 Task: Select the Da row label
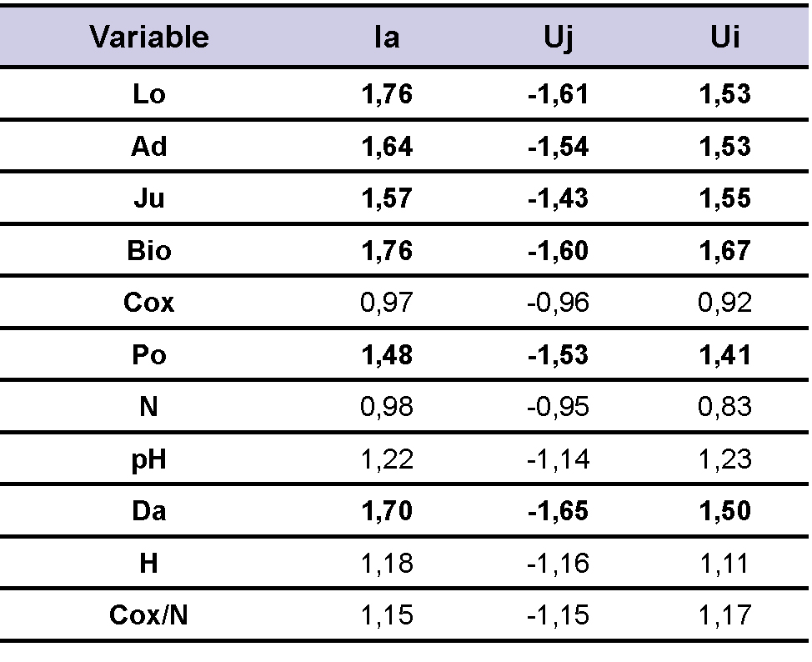pyautogui.click(x=149, y=511)
